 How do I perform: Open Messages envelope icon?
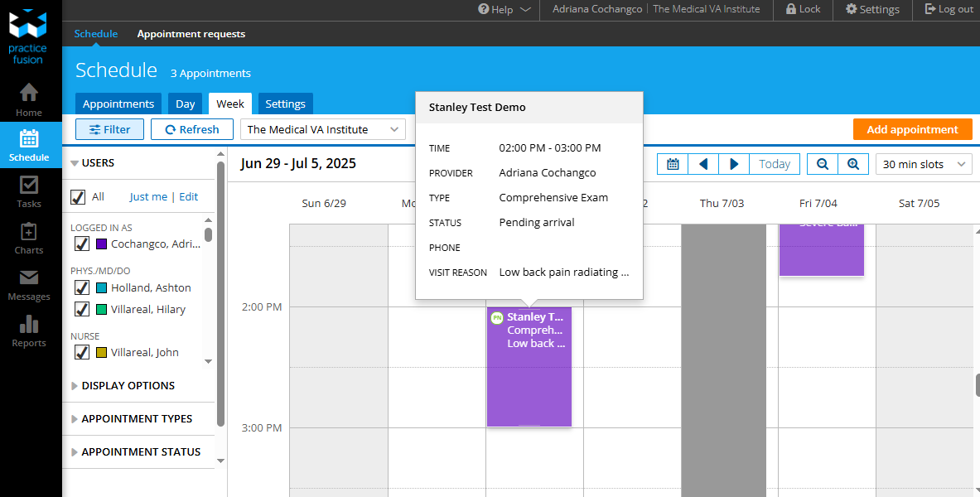(x=29, y=284)
